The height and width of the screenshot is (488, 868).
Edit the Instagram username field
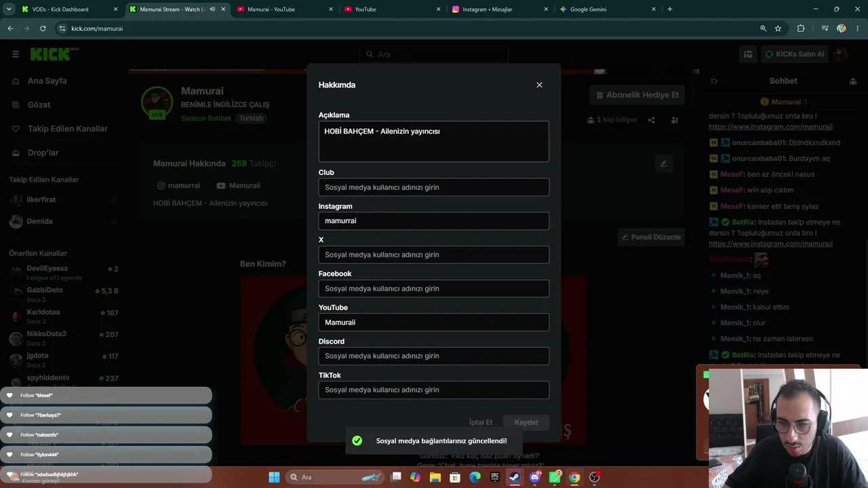tap(433, 221)
